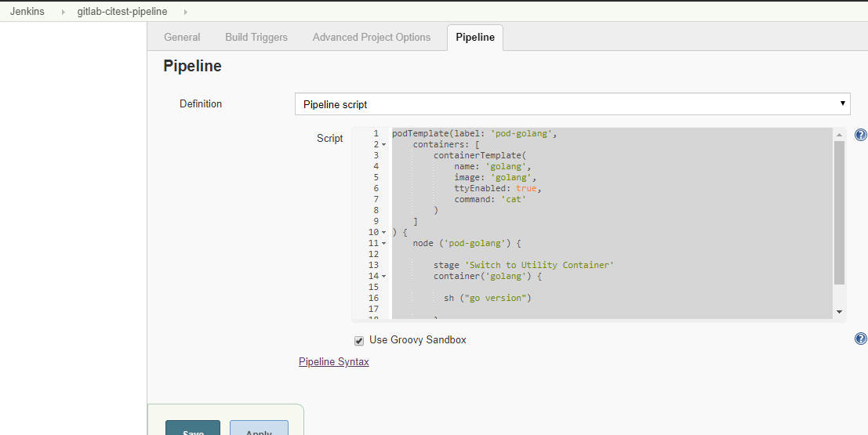
Task: Place cursor on the podTemplate line
Action: 474,133
